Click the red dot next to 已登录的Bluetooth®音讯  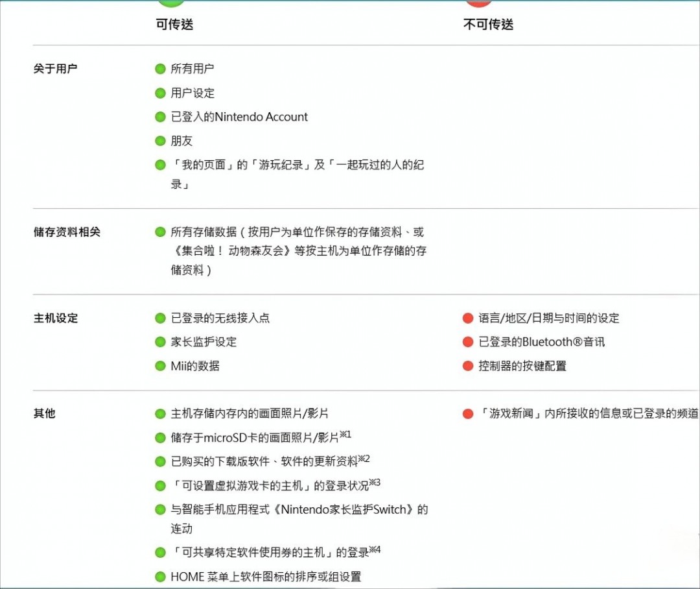(467, 342)
